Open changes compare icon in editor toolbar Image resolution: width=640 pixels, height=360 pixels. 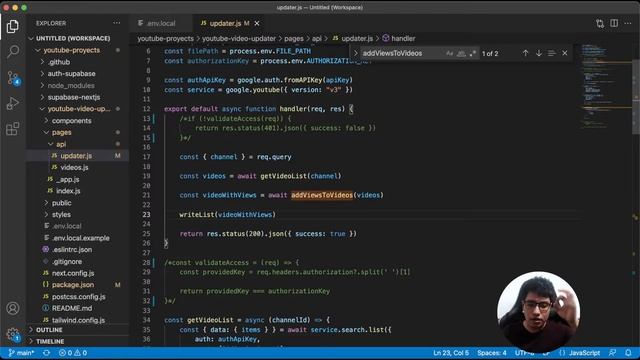600,23
